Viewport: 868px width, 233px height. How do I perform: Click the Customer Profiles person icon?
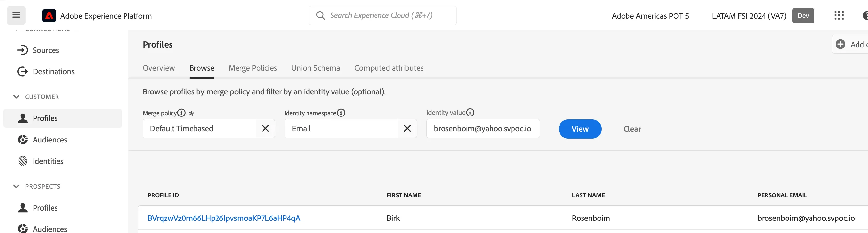click(x=23, y=118)
